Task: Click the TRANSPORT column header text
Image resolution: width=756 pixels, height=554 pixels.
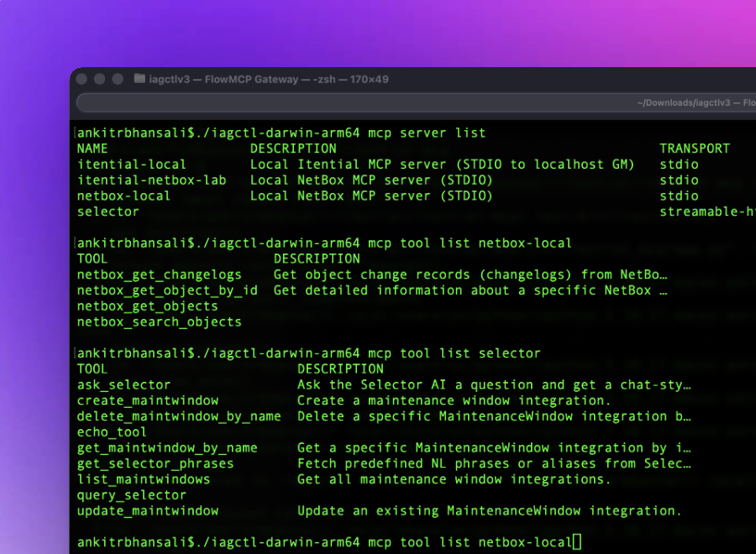Action: click(695, 148)
